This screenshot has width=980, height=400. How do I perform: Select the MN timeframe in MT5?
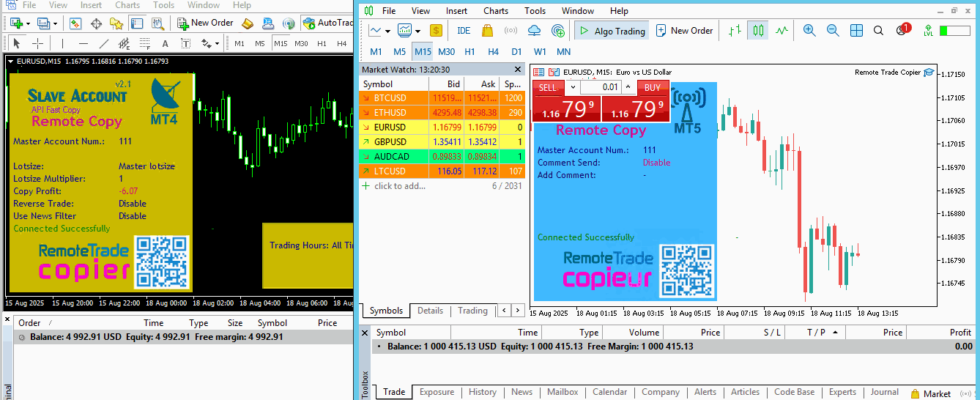pos(563,52)
